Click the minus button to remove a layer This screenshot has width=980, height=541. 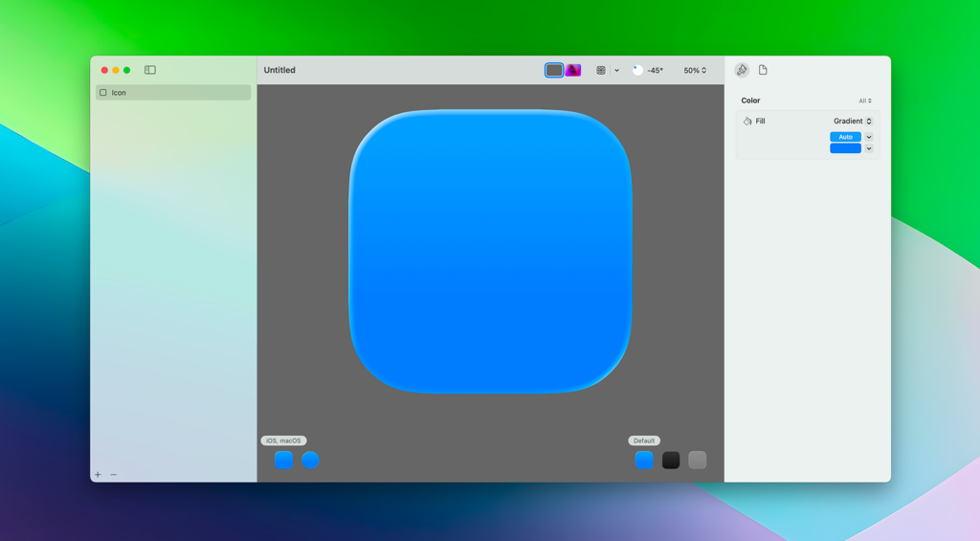click(114, 475)
